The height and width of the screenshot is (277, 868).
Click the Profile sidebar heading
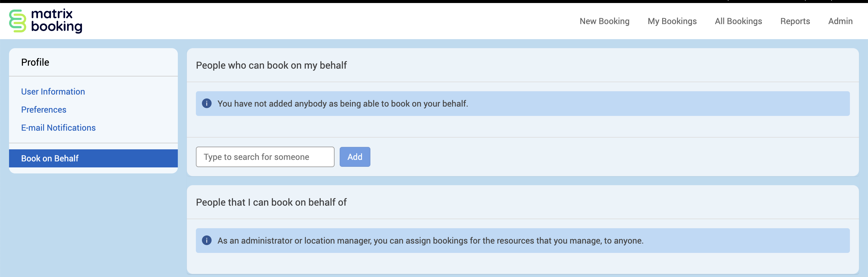pyautogui.click(x=35, y=62)
